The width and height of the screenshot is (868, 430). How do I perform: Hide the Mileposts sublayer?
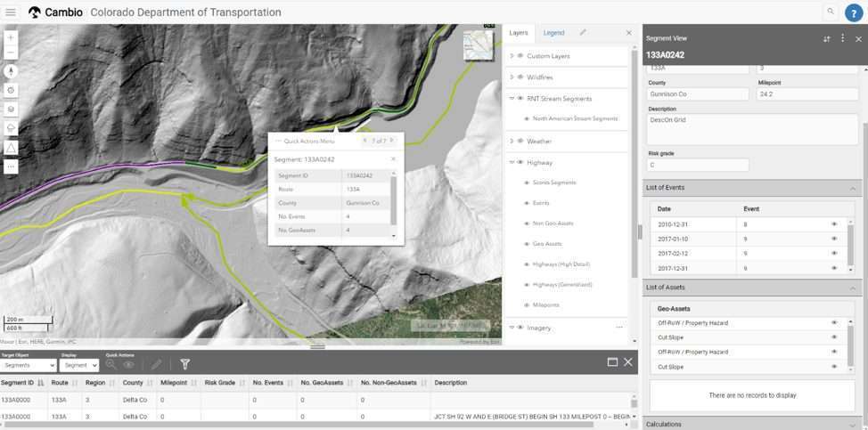pos(527,305)
